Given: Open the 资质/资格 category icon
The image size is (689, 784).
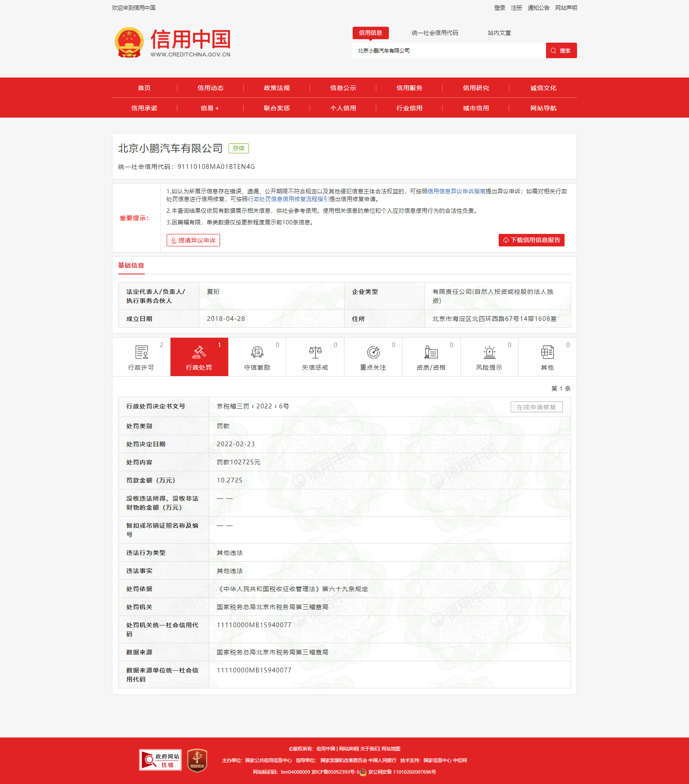Looking at the screenshot, I should click(x=431, y=352).
